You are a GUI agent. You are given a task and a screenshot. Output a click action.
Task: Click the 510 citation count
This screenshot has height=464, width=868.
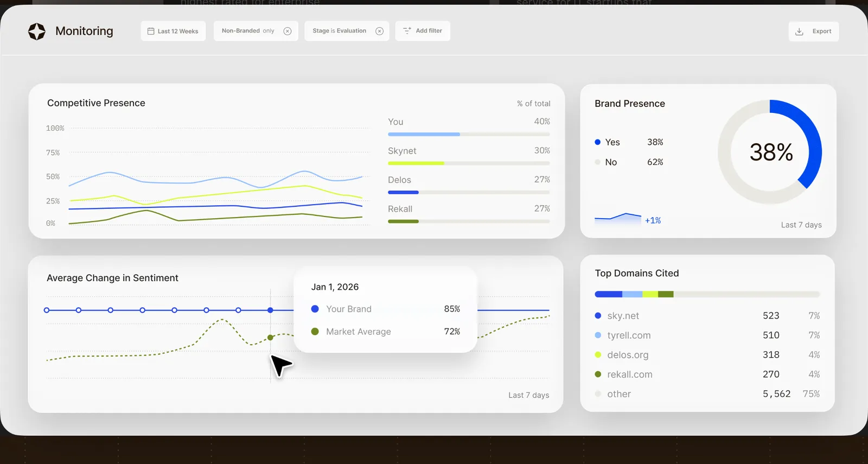(771, 335)
